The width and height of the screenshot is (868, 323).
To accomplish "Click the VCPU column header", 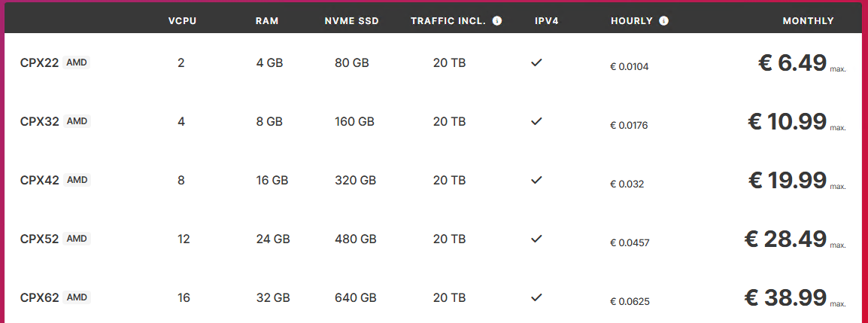I will click(x=182, y=21).
